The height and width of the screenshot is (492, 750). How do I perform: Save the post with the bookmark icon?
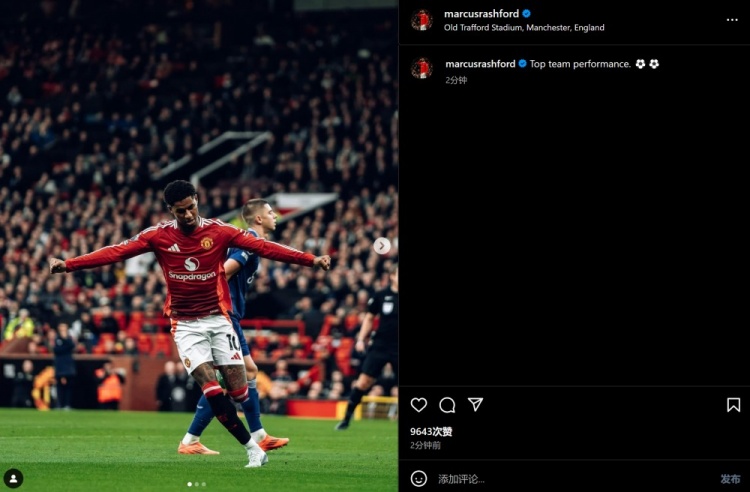(x=733, y=405)
